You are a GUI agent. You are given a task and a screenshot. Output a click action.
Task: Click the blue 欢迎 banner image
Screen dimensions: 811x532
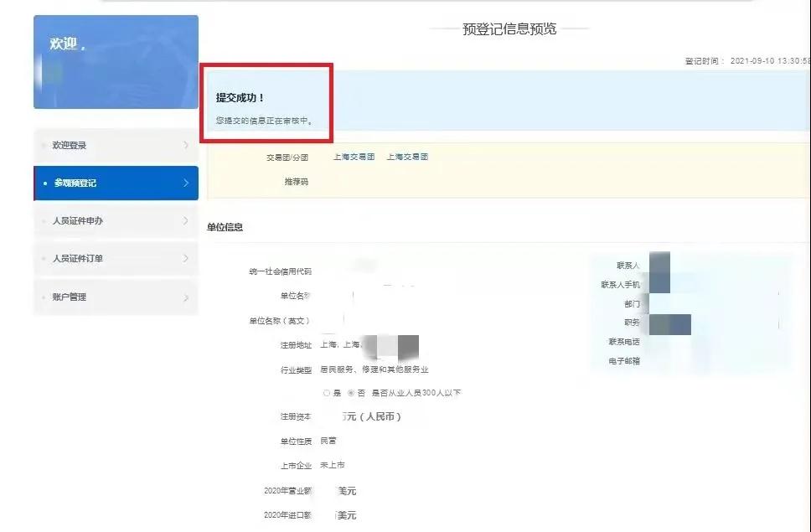tap(116, 62)
